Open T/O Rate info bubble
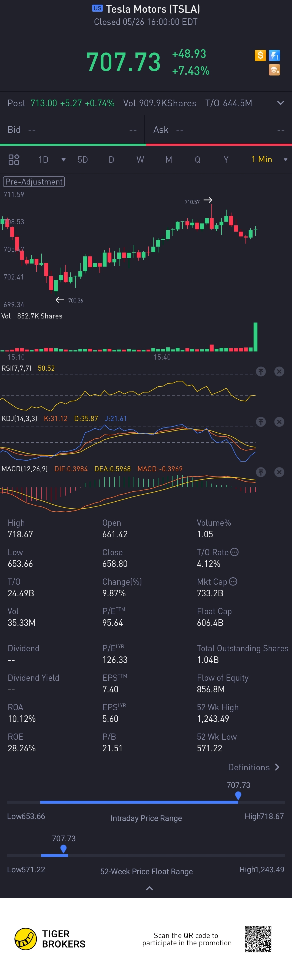 235,552
